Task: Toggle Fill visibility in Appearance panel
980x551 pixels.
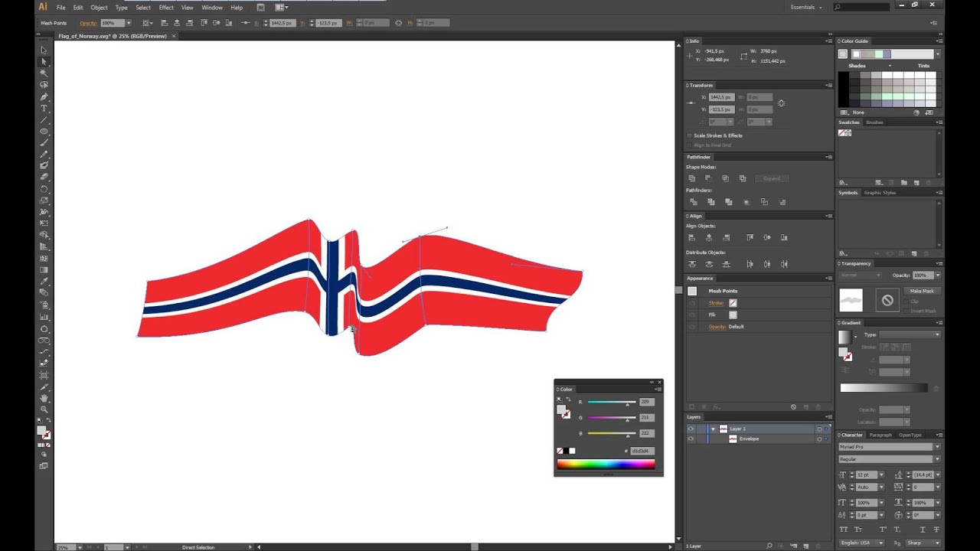Action: tap(692, 315)
